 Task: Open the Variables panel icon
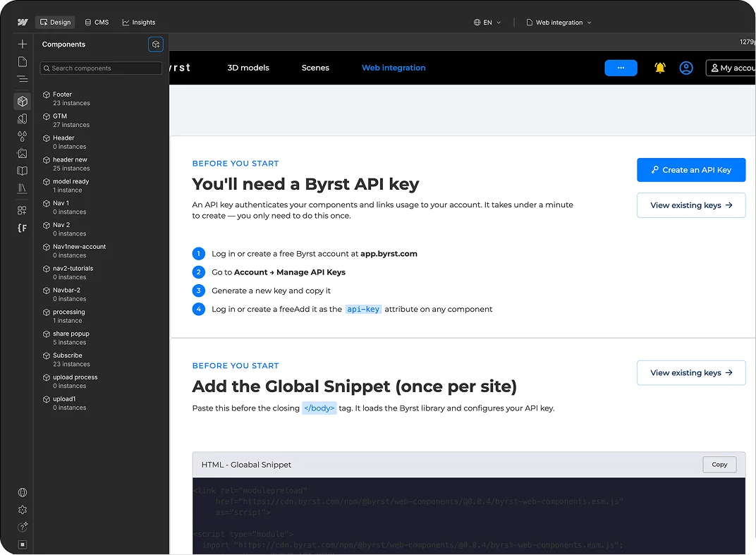22,118
